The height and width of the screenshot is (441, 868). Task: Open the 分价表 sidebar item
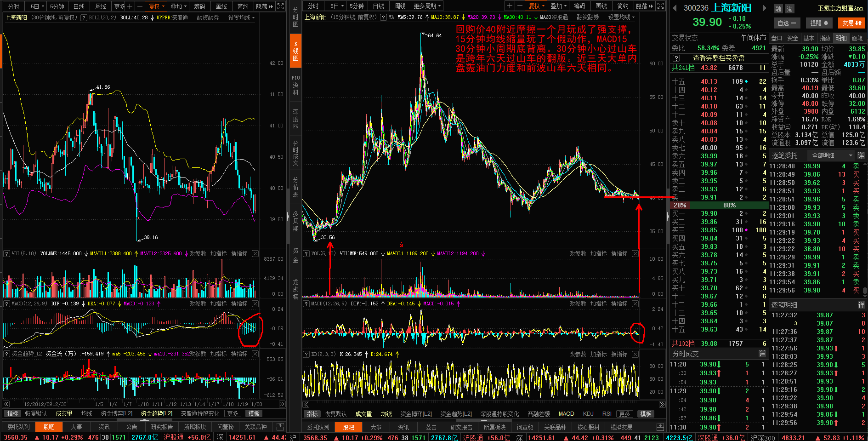(x=295, y=187)
